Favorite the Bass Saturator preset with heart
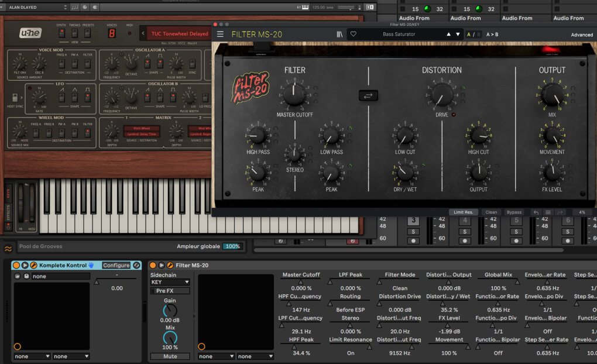This screenshot has height=364, width=597. tap(354, 35)
